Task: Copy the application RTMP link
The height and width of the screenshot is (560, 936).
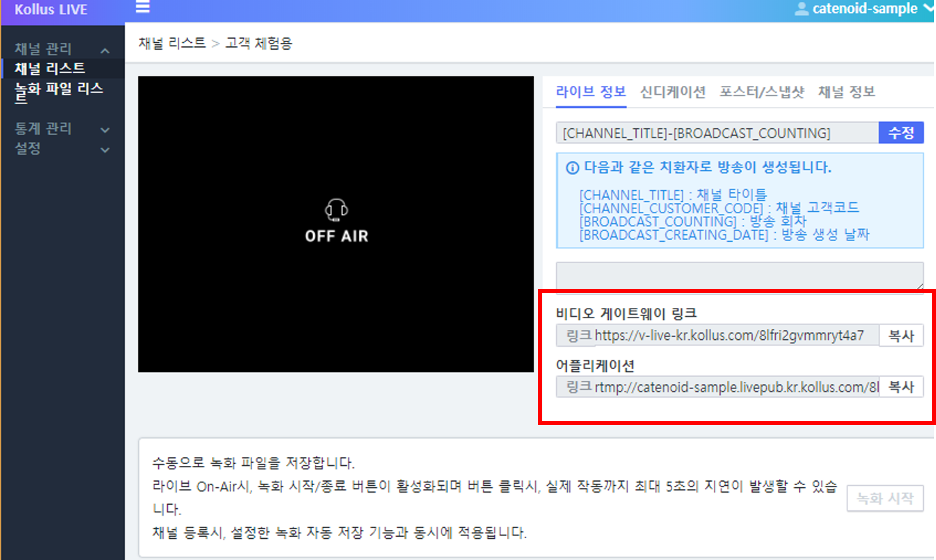Action: tap(901, 387)
